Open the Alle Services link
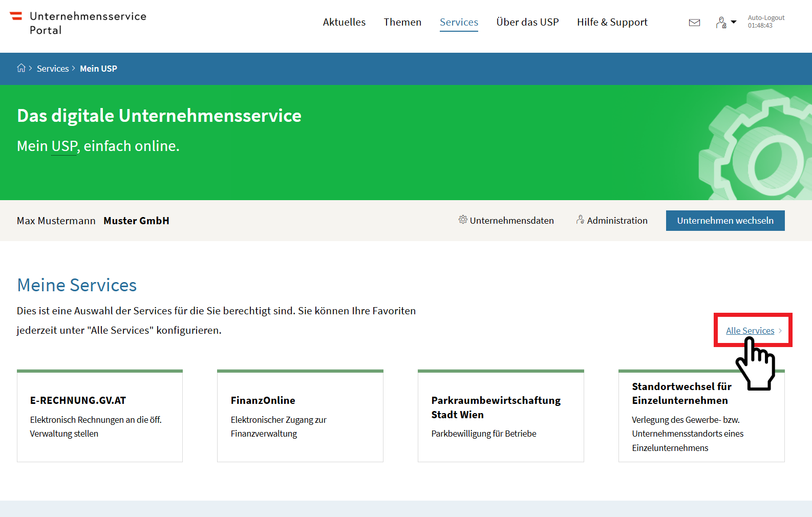The width and height of the screenshot is (812, 517). click(x=750, y=331)
